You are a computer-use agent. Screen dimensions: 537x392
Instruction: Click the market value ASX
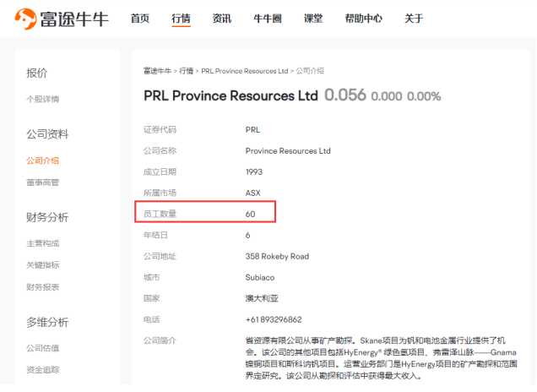click(252, 193)
